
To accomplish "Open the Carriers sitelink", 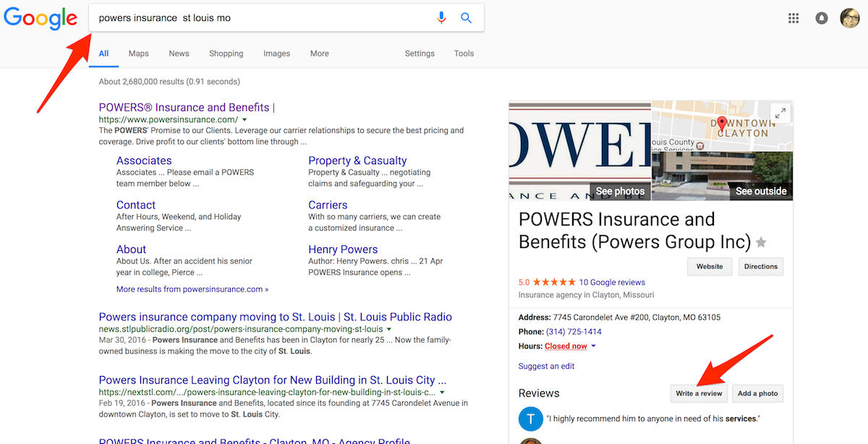I will pyautogui.click(x=328, y=205).
